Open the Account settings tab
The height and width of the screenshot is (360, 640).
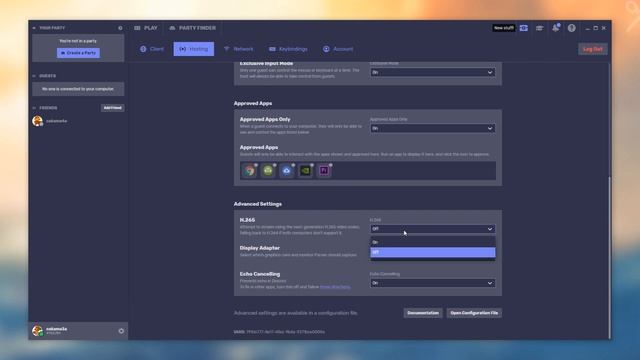[338, 49]
